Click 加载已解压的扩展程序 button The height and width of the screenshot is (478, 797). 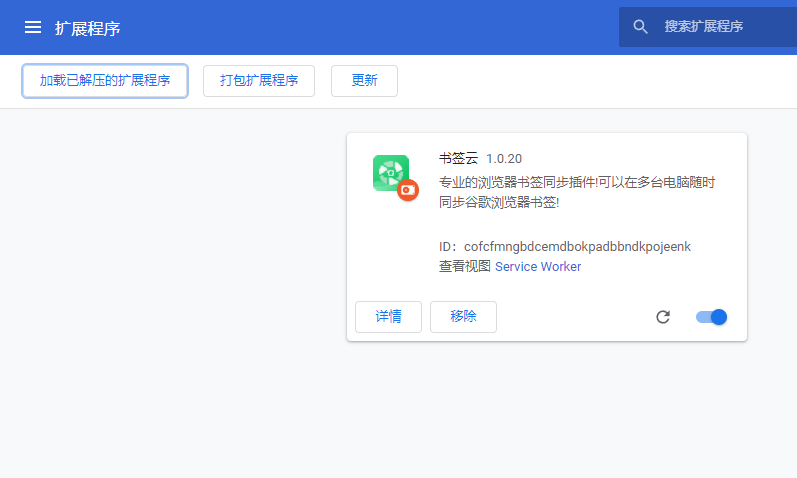click(x=105, y=80)
